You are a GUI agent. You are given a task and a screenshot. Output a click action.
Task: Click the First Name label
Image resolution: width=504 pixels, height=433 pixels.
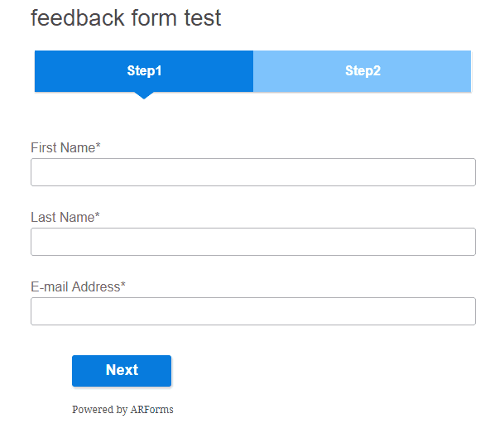pos(63,147)
